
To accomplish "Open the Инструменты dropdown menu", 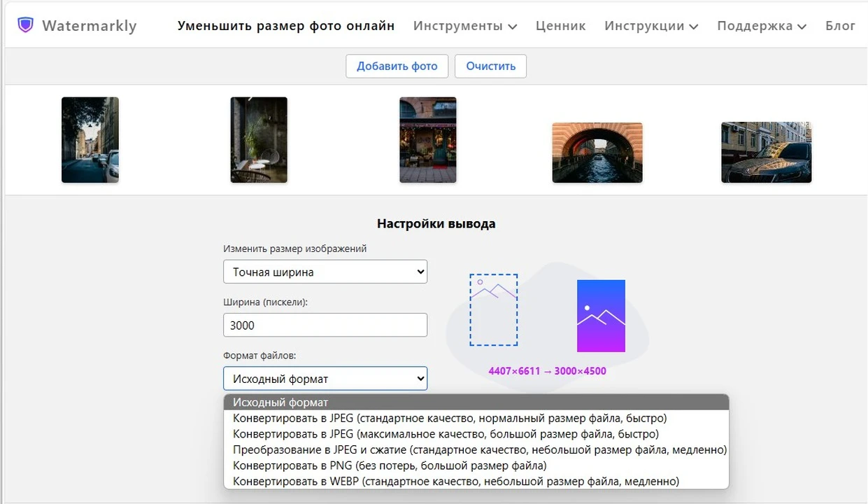I will [464, 26].
